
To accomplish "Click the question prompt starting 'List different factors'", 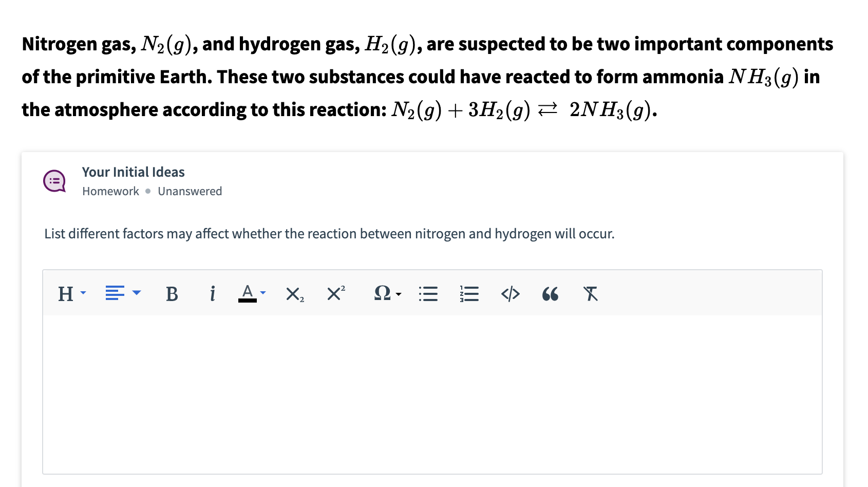I will [329, 234].
